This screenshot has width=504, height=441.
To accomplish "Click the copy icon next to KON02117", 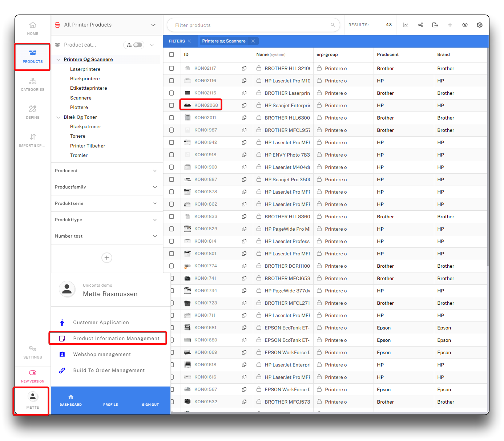I will (244, 68).
